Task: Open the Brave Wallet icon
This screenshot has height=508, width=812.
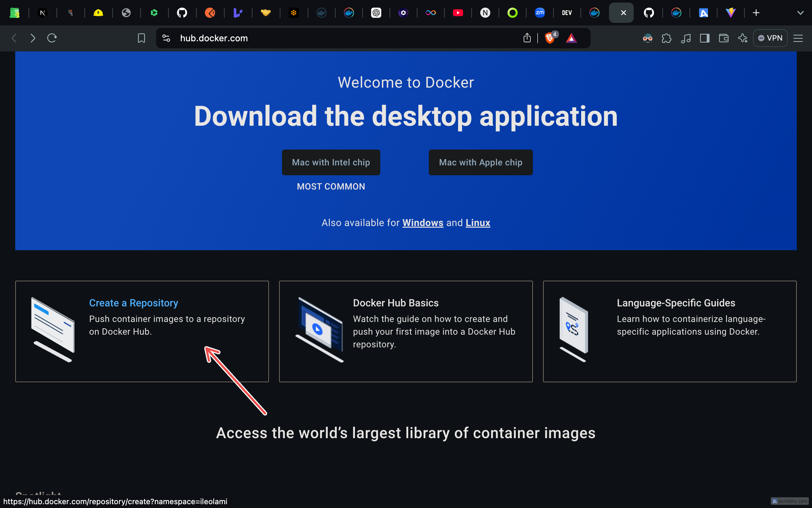Action: click(724, 38)
